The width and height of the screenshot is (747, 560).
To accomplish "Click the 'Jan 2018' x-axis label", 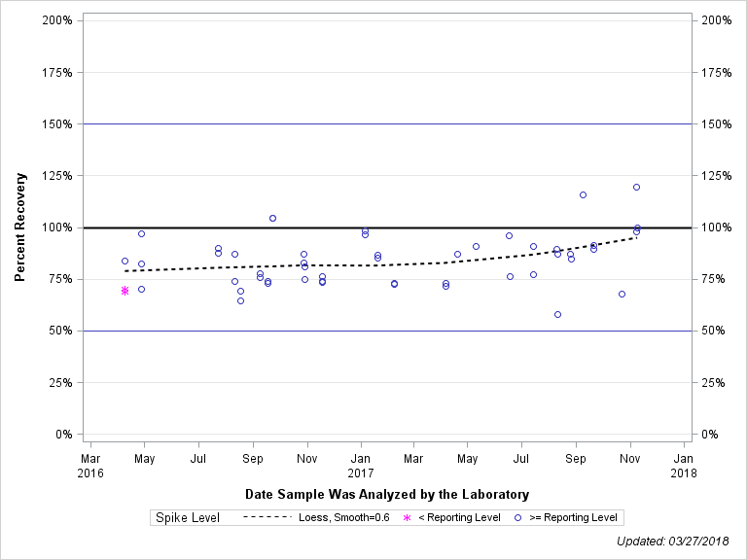I will tap(684, 466).
